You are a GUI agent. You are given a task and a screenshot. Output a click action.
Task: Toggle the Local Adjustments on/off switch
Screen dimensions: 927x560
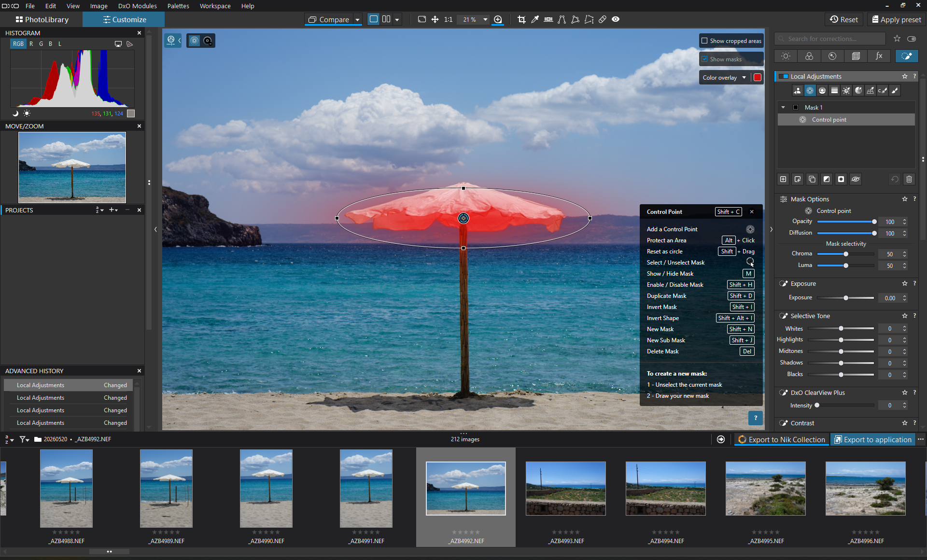tap(783, 76)
